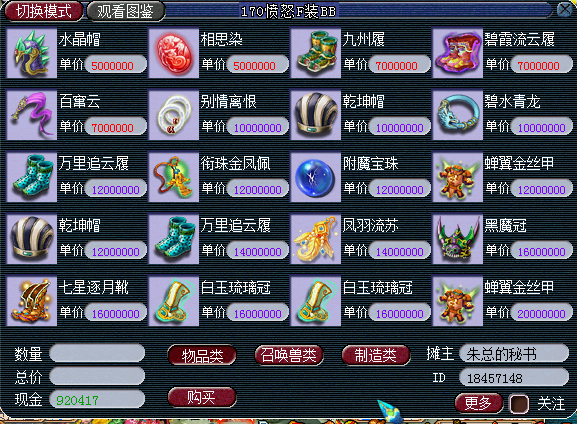Click the 切换模式 switch mode button
The width and height of the screenshot is (577, 424).
coord(43,11)
